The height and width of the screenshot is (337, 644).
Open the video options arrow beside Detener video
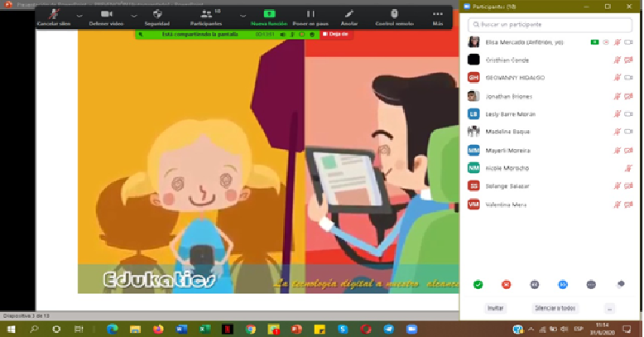(134, 16)
